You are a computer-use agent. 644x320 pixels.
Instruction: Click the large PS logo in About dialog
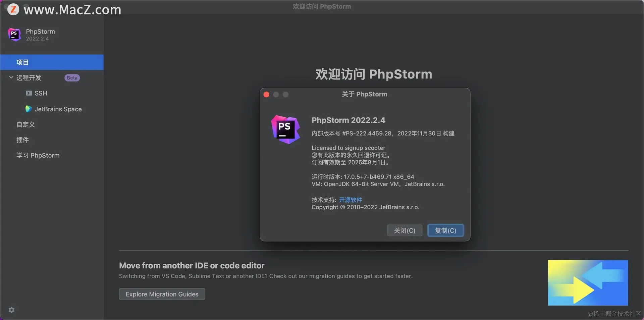coord(285,129)
